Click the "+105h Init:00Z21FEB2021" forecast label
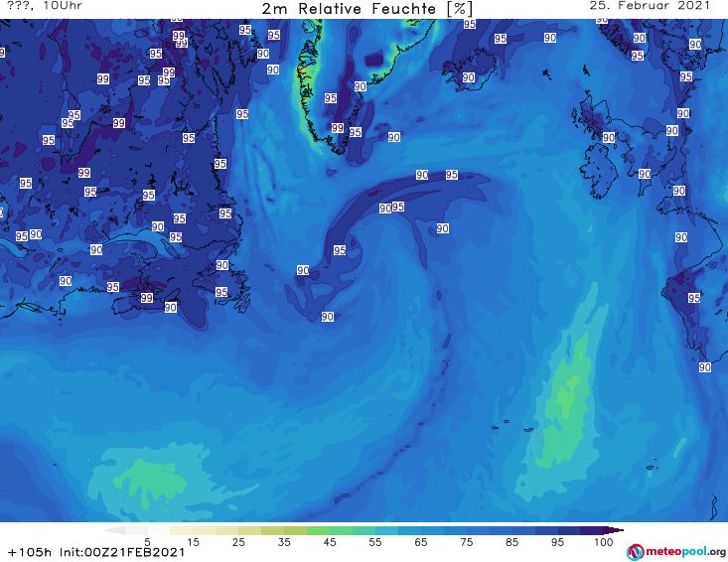This screenshot has height=562, width=728. (96, 552)
